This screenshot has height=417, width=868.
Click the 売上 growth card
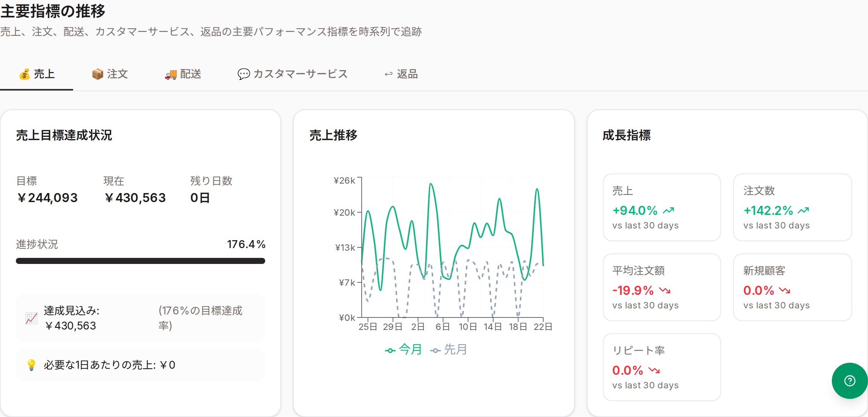click(x=662, y=207)
